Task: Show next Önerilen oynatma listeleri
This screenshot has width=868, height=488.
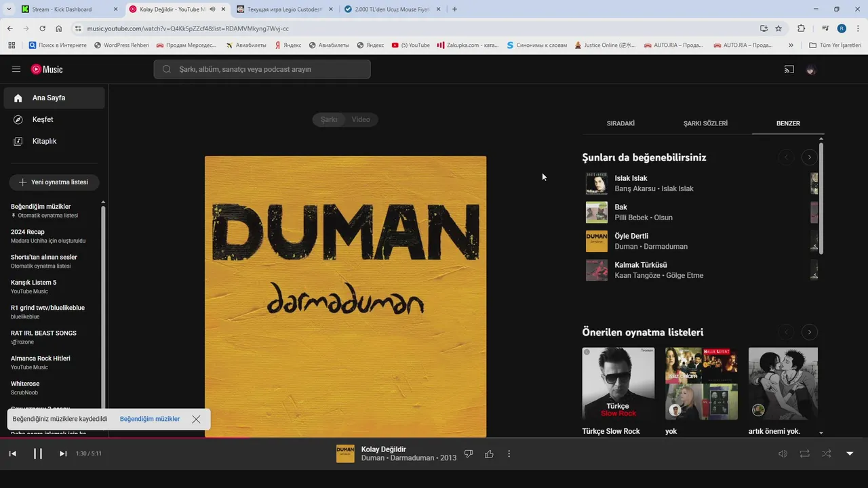Action: pos(809,332)
